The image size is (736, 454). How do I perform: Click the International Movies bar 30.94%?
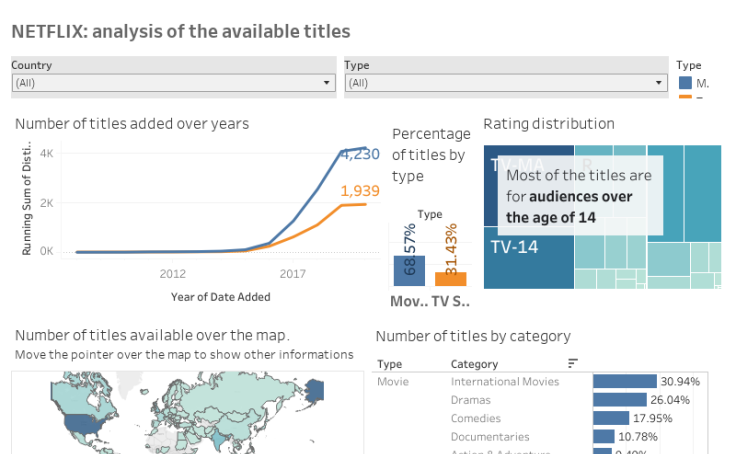pos(625,381)
